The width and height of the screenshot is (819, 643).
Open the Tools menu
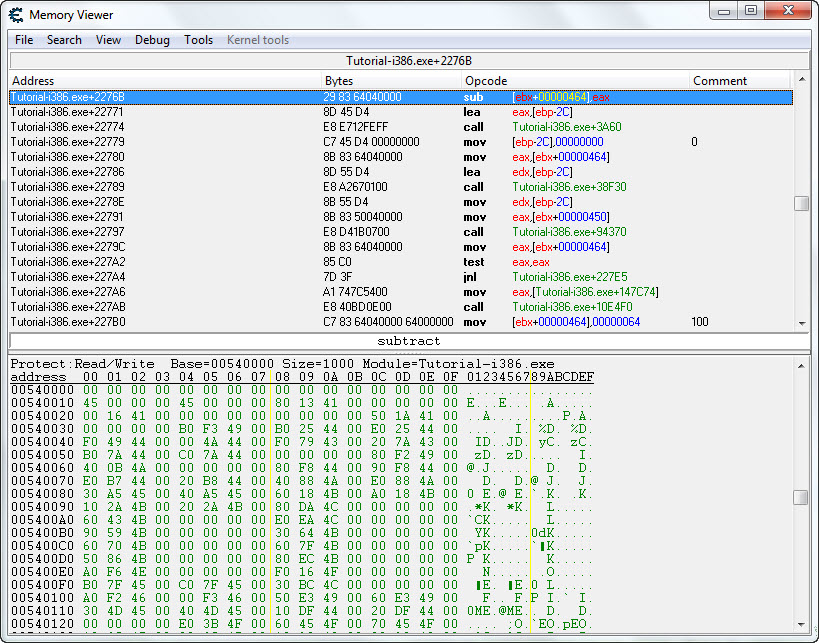coord(198,40)
